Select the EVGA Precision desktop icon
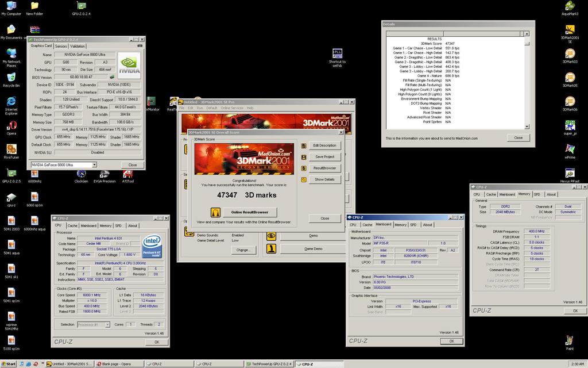The height and width of the screenshot is (368, 588). (105, 176)
